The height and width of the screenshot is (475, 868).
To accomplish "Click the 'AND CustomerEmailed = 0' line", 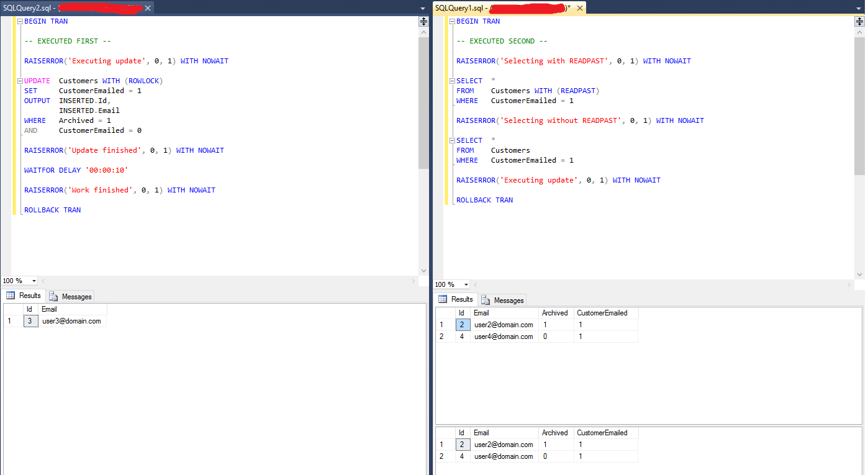I will click(x=83, y=130).
